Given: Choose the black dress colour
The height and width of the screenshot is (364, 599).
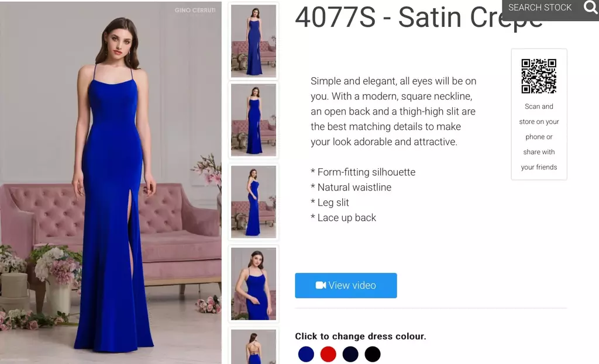Looking at the screenshot, I should point(373,354).
